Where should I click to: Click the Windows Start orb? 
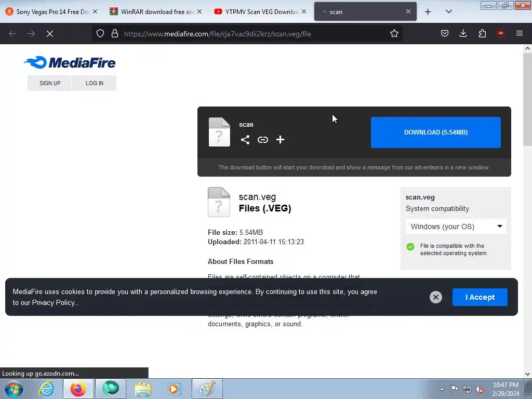coord(14,389)
